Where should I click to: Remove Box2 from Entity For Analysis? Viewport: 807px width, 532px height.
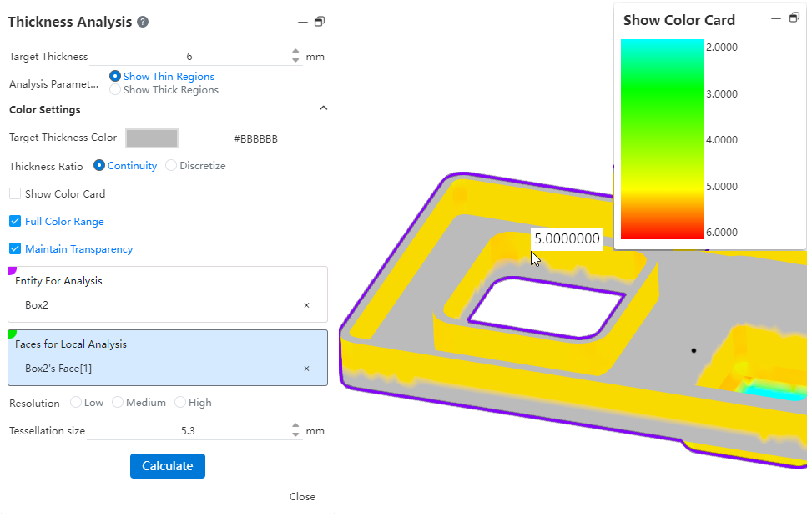pos(307,305)
